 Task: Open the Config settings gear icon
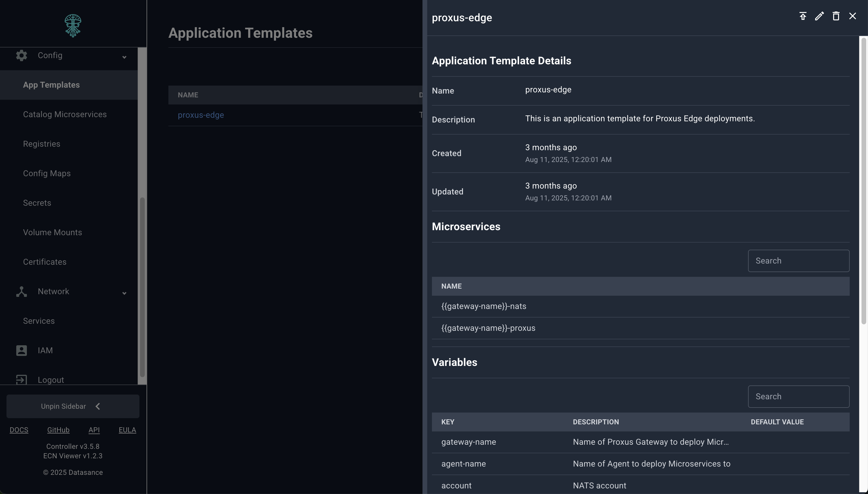(x=21, y=55)
